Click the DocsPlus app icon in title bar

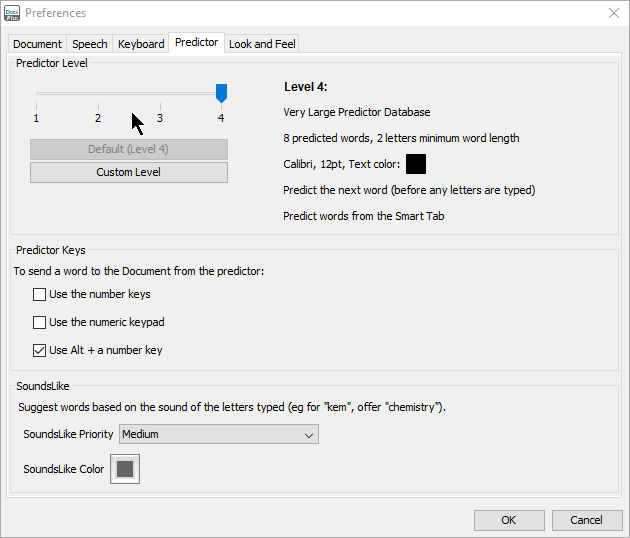click(x=13, y=13)
